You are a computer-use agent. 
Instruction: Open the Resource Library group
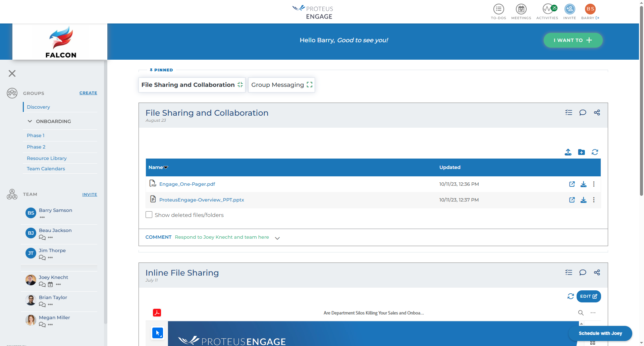click(47, 158)
